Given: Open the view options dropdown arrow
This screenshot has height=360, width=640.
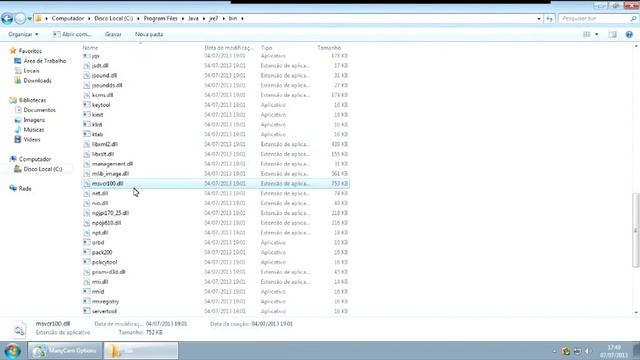Looking at the screenshot, I should (x=596, y=34).
